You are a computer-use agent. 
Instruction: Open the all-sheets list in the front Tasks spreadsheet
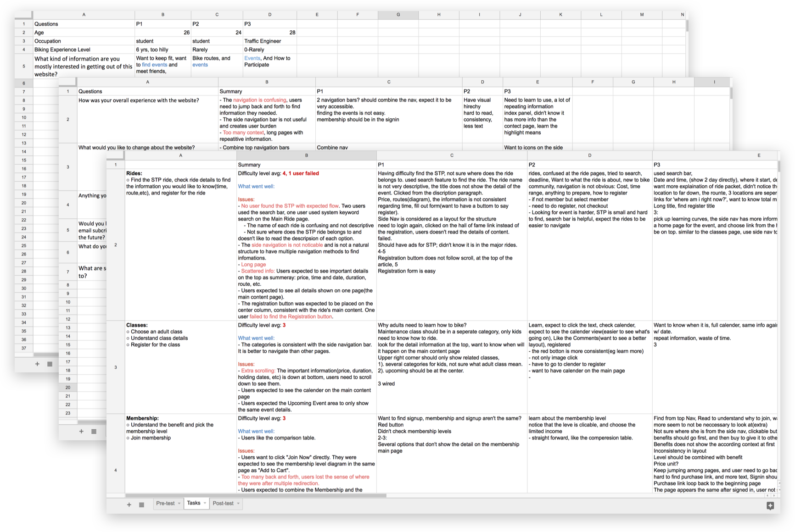pos(141,504)
